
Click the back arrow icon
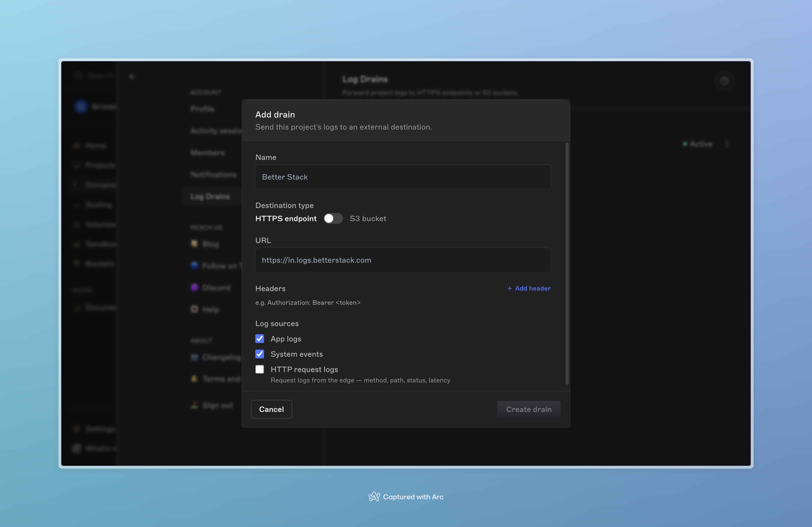(132, 76)
